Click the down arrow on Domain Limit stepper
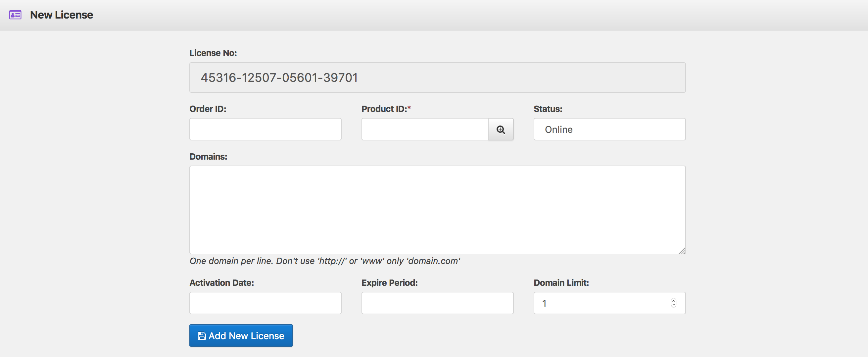Viewport: 868px width, 357px height. click(x=673, y=305)
